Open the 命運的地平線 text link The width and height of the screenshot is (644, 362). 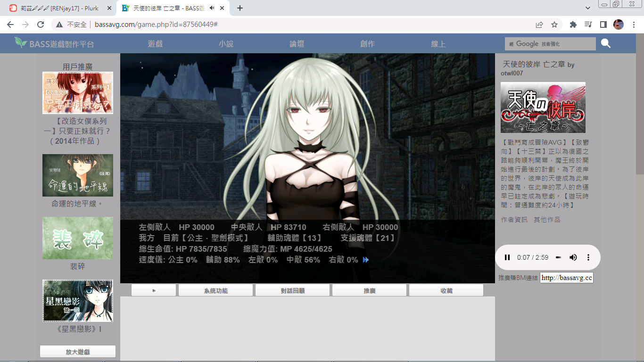tap(77, 204)
